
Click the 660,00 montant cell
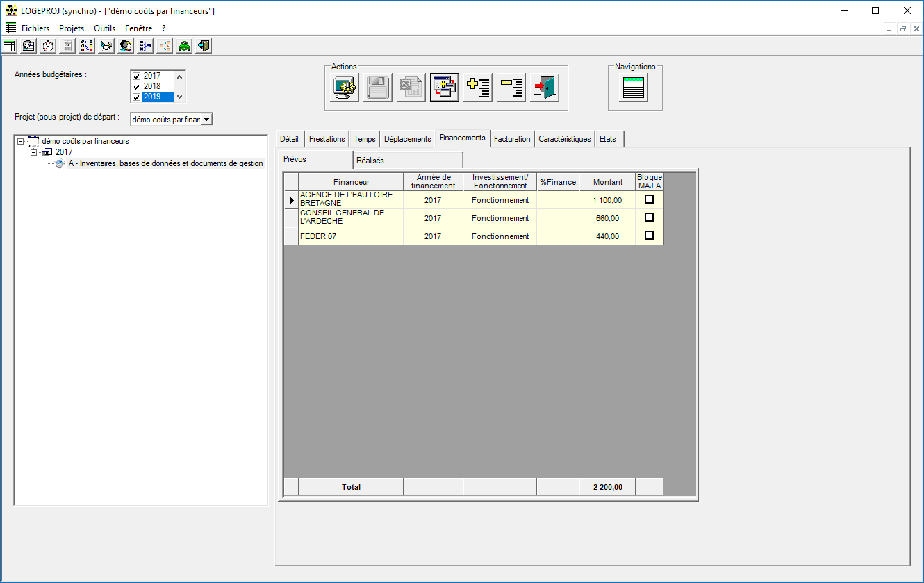click(x=607, y=218)
